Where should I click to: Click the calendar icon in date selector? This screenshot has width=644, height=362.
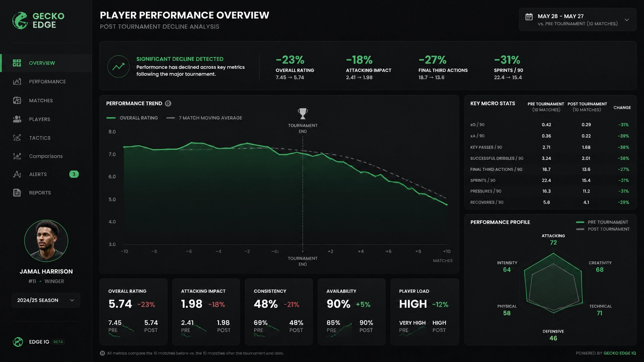(529, 17)
